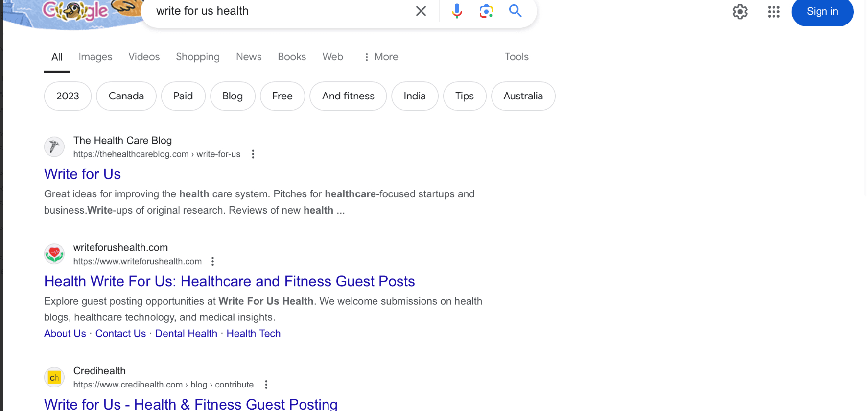
Task: Select the Canada filter chip
Action: [x=126, y=96]
